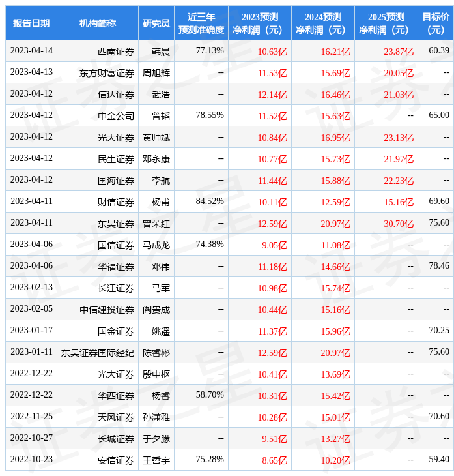The width and height of the screenshot is (454, 476).
Task: Select the 2022-10-23 report date cell
Action: click(31, 460)
